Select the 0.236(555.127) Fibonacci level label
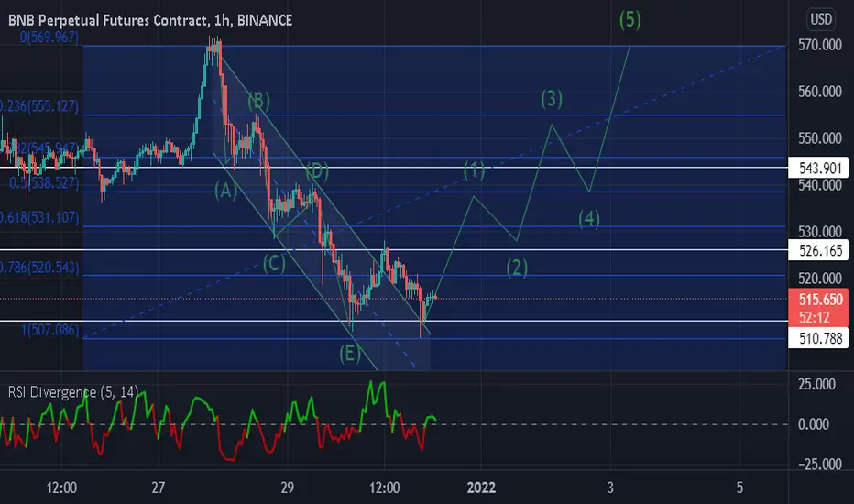The width and height of the screenshot is (854, 504). (x=39, y=106)
